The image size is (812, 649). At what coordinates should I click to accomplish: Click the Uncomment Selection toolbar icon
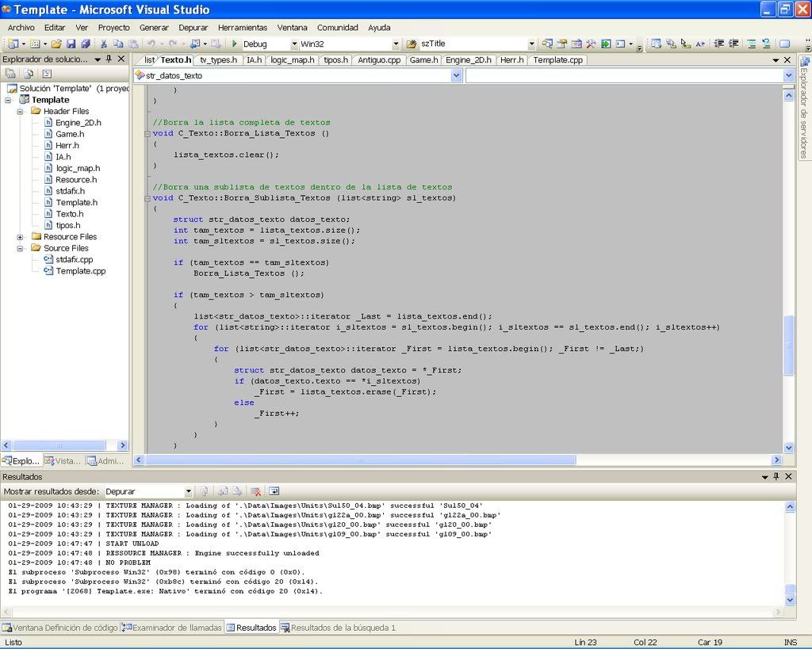pos(767,44)
